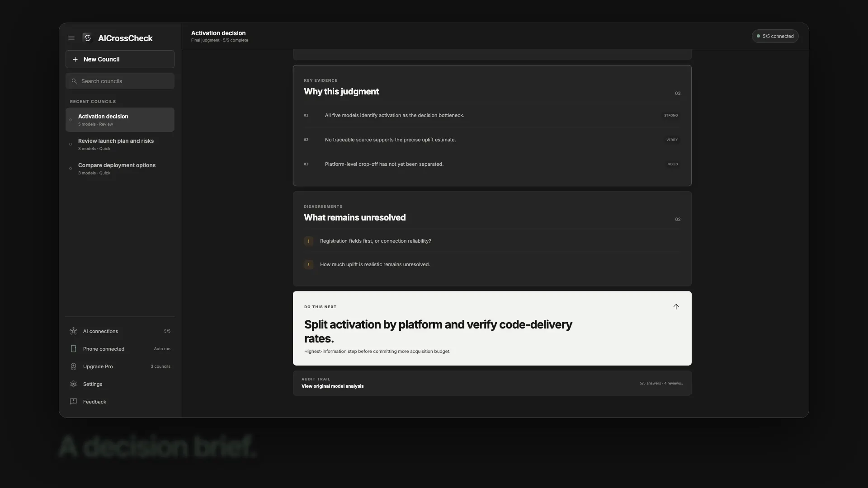Click the 5/5 connected status badge
The image size is (868, 488).
click(775, 36)
